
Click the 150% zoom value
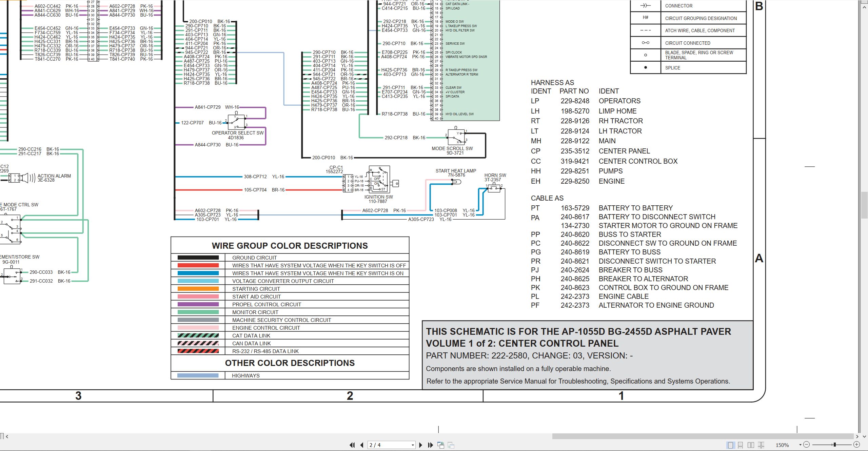782,445
